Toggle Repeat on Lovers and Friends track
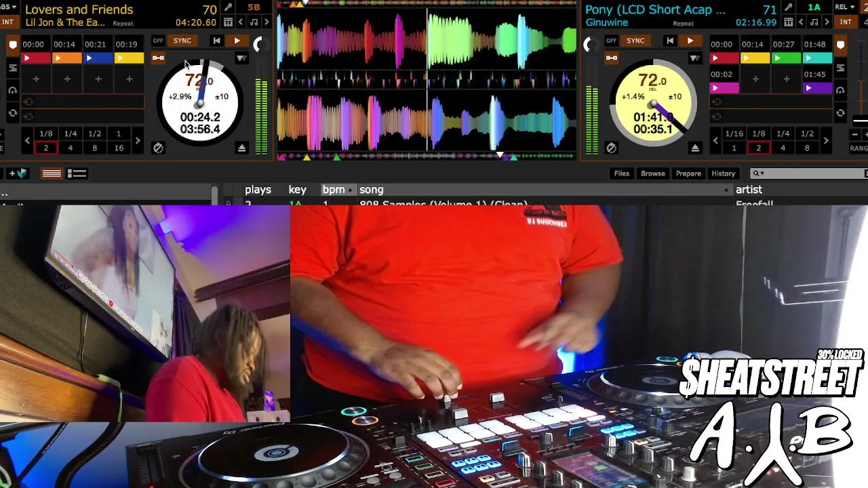Viewport: 868px width, 488px height. [123, 24]
